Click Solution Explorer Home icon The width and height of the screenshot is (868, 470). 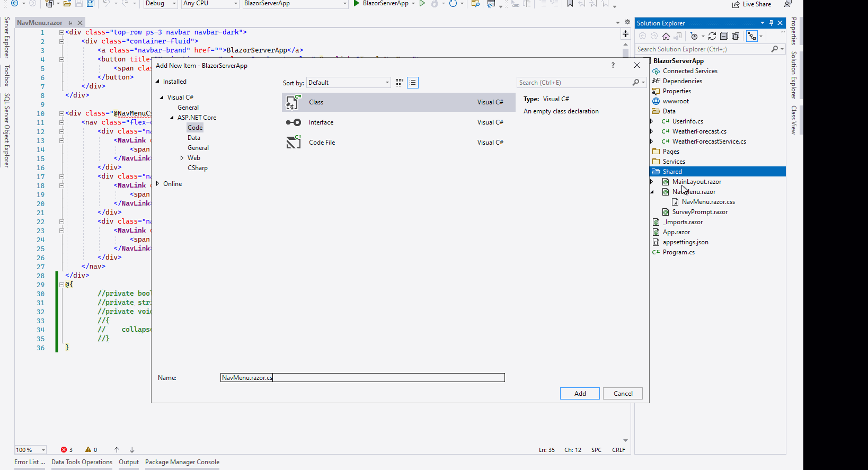pyautogui.click(x=666, y=36)
